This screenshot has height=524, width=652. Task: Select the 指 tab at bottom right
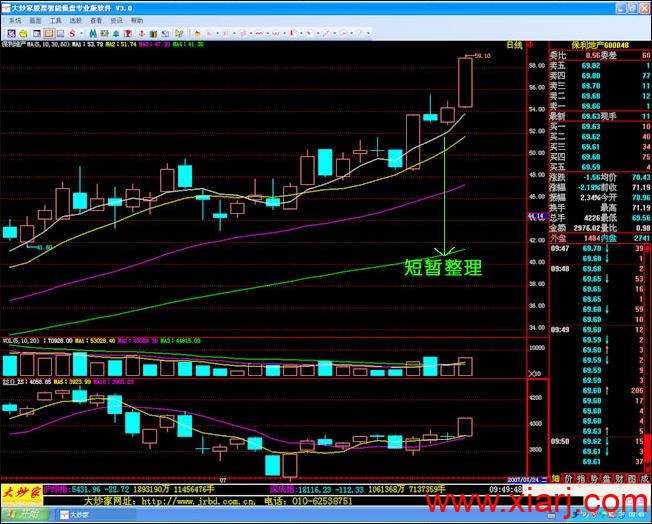pos(581,479)
